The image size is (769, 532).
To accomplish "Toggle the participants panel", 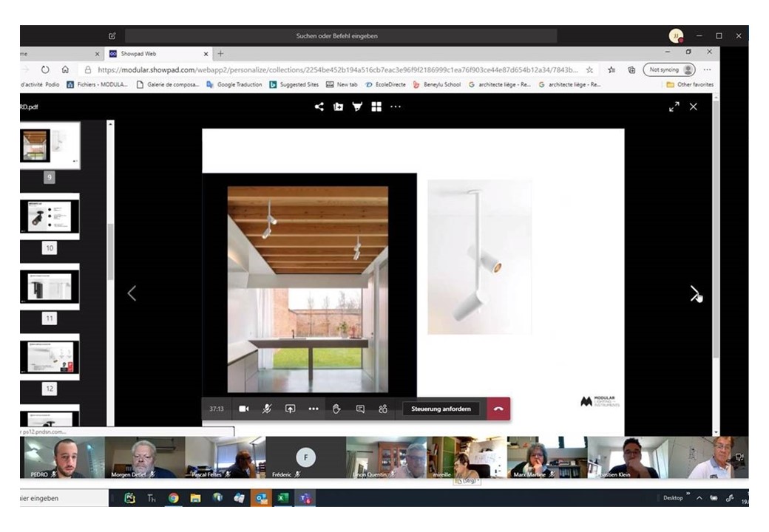I will click(x=383, y=409).
